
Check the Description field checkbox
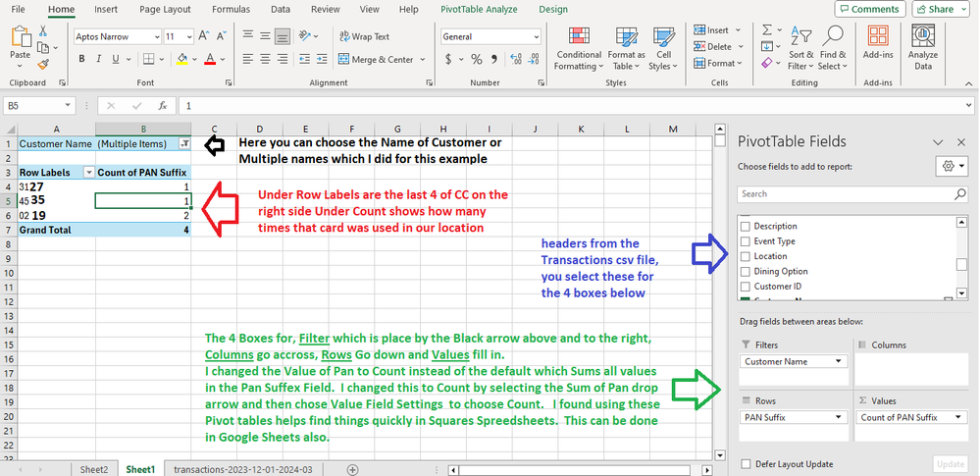pyautogui.click(x=745, y=226)
